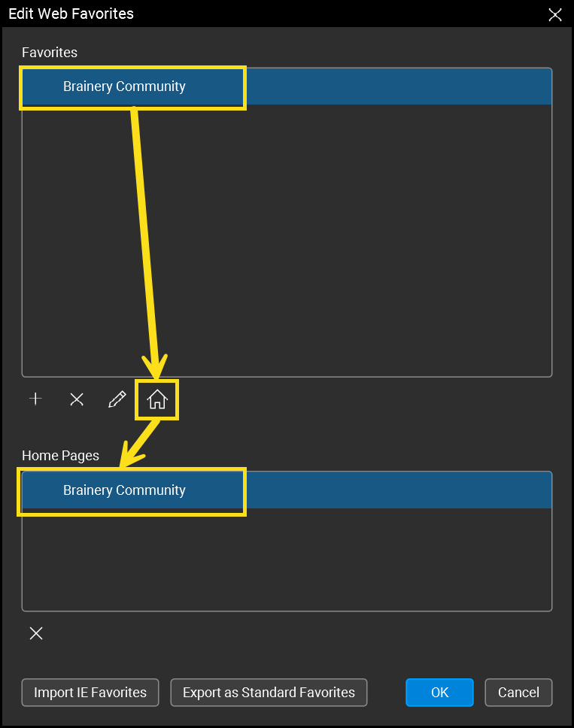Click highlighted row's blank right side in Home Pages
The height and width of the screenshot is (728, 574).
coord(399,490)
